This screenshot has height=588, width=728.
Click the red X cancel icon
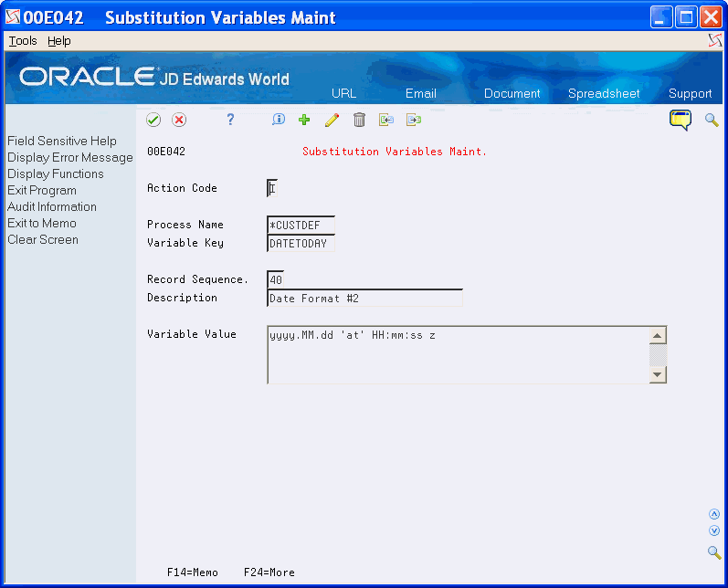[x=179, y=120]
